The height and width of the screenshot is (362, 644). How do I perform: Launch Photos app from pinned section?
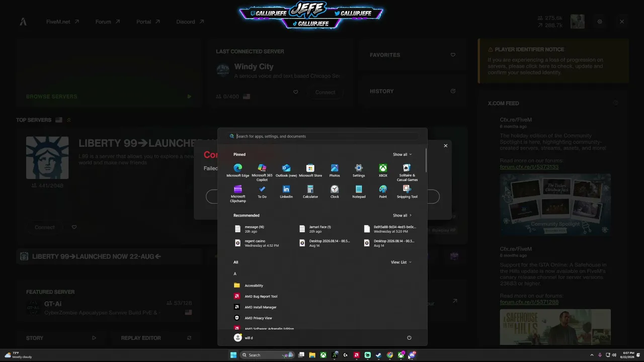(x=335, y=170)
